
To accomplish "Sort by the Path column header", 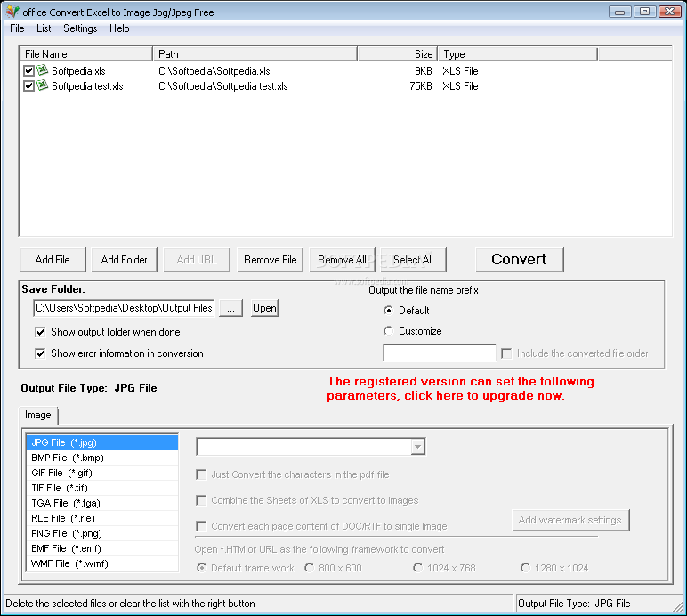I will (x=255, y=54).
